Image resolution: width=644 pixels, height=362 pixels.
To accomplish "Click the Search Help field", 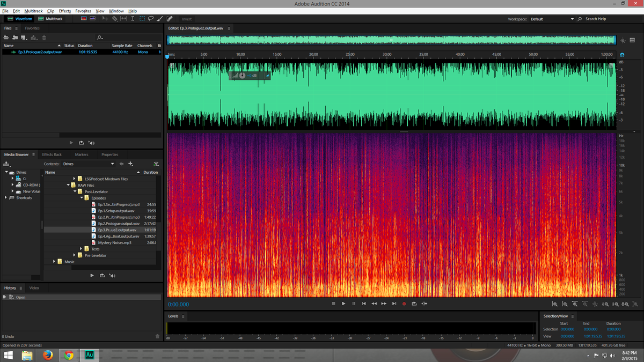I will click(x=597, y=18).
